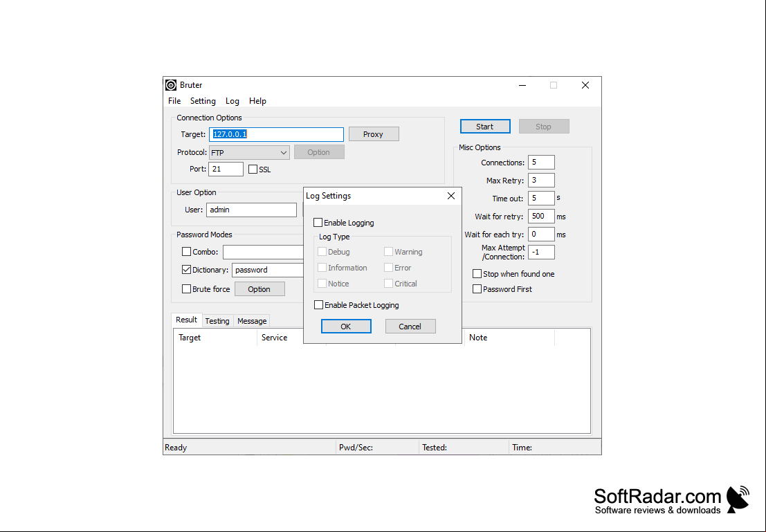Image resolution: width=766 pixels, height=532 pixels.
Task: Cancel the Log Settings dialog
Action: (x=410, y=327)
